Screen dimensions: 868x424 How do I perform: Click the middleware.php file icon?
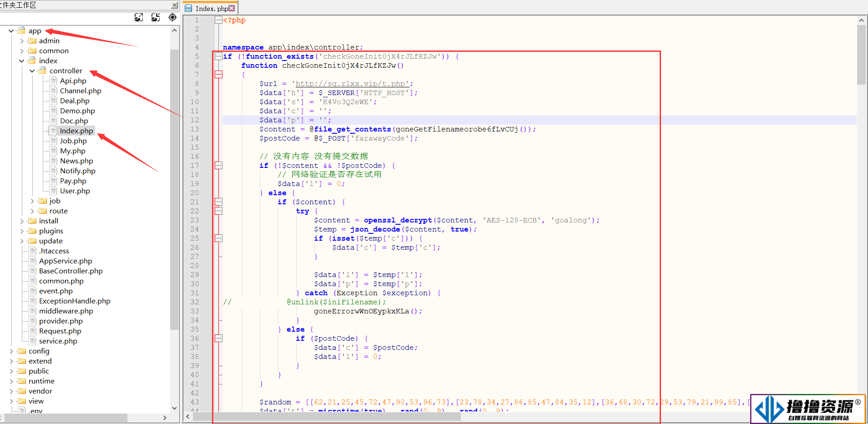[32, 311]
